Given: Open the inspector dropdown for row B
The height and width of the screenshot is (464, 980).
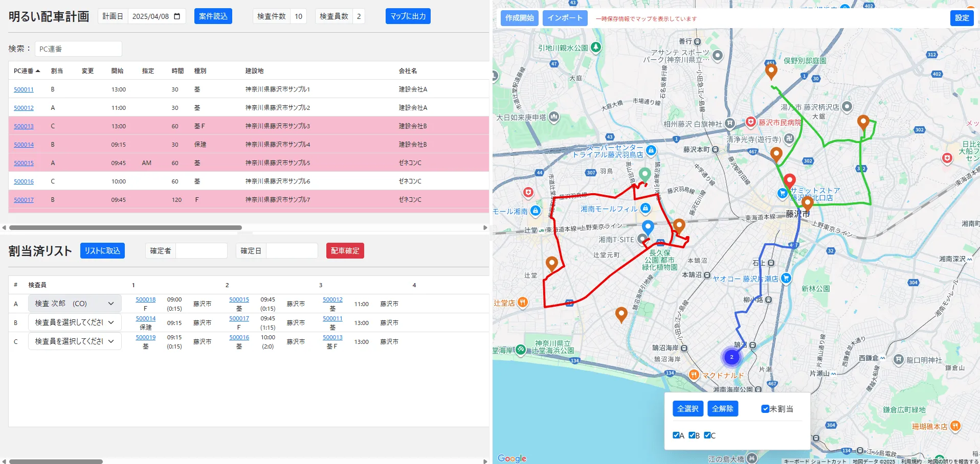Looking at the screenshot, I should pyautogui.click(x=75, y=322).
